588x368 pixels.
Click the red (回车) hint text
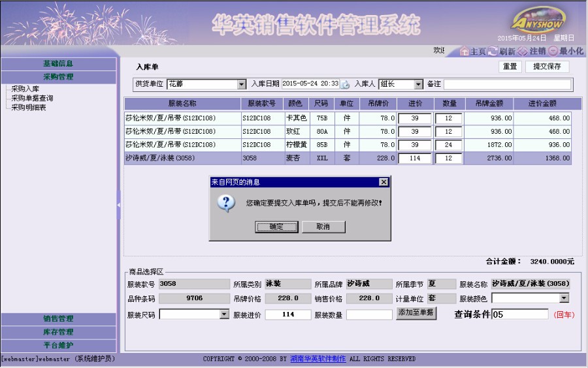(564, 315)
